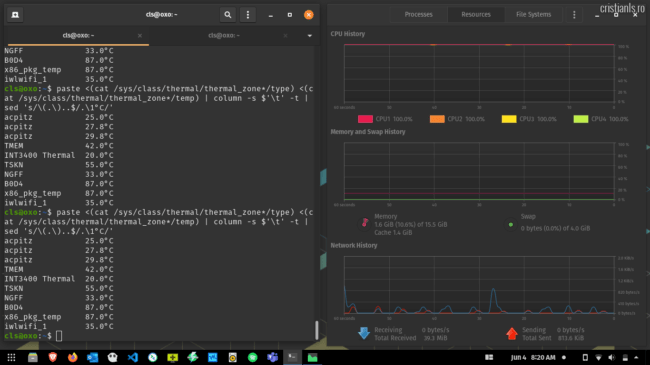Open the terminal hamburger menu
The width and height of the screenshot is (650, 365).
click(248, 15)
